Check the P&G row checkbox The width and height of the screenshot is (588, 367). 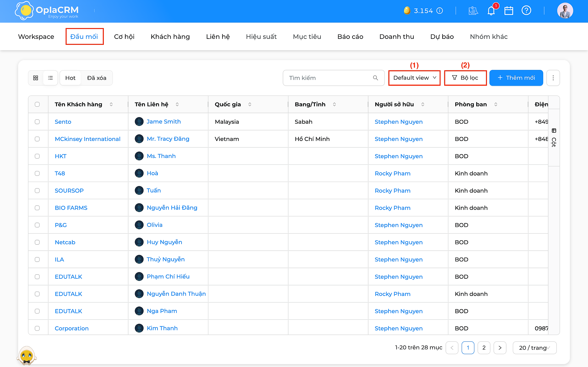click(37, 225)
